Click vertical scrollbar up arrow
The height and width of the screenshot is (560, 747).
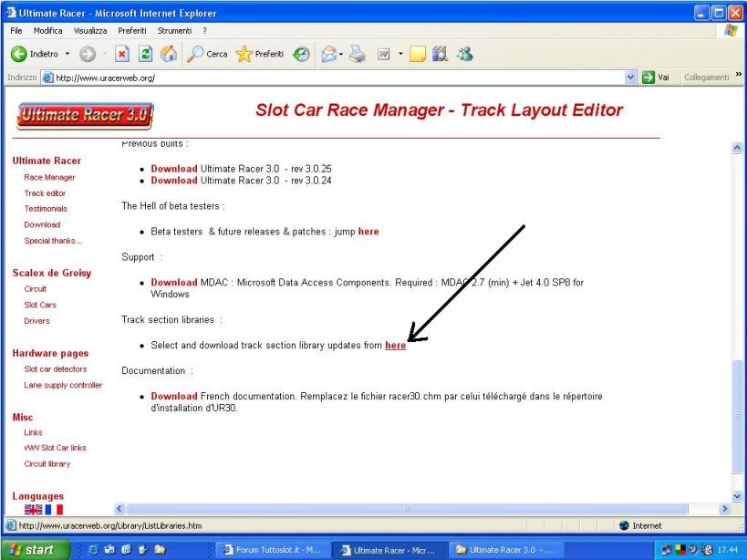click(737, 148)
